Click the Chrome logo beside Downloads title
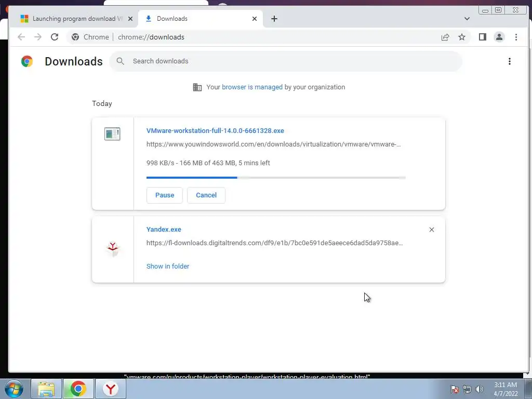532x399 pixels. pos(27,61)
